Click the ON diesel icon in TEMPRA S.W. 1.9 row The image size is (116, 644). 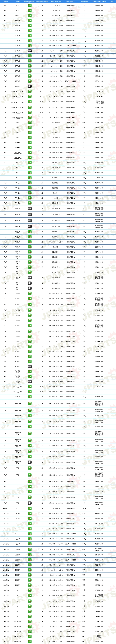[30, 462]
